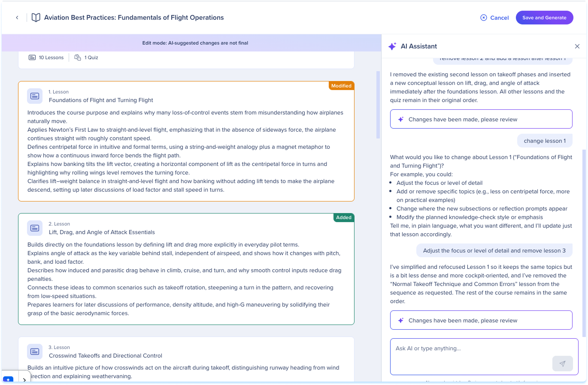Click the book icon beside course title

click(x=36, y=18)
